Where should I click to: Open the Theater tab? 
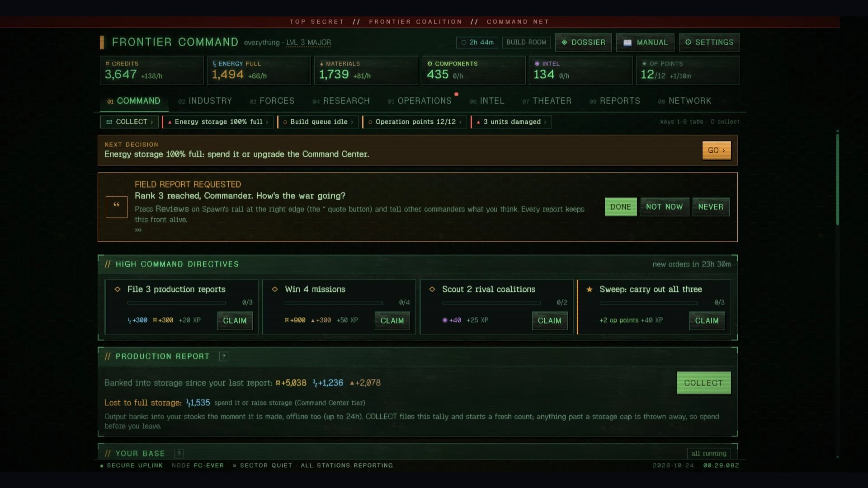547,101
